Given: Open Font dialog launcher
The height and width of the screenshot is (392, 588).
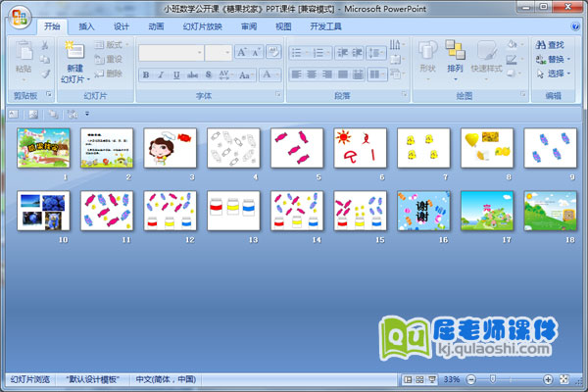Looking at the screenshot, I should pos(278,94).
